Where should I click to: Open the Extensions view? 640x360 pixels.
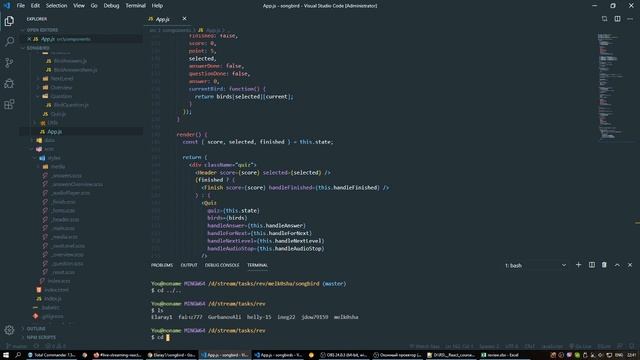[x=9, y=104]
